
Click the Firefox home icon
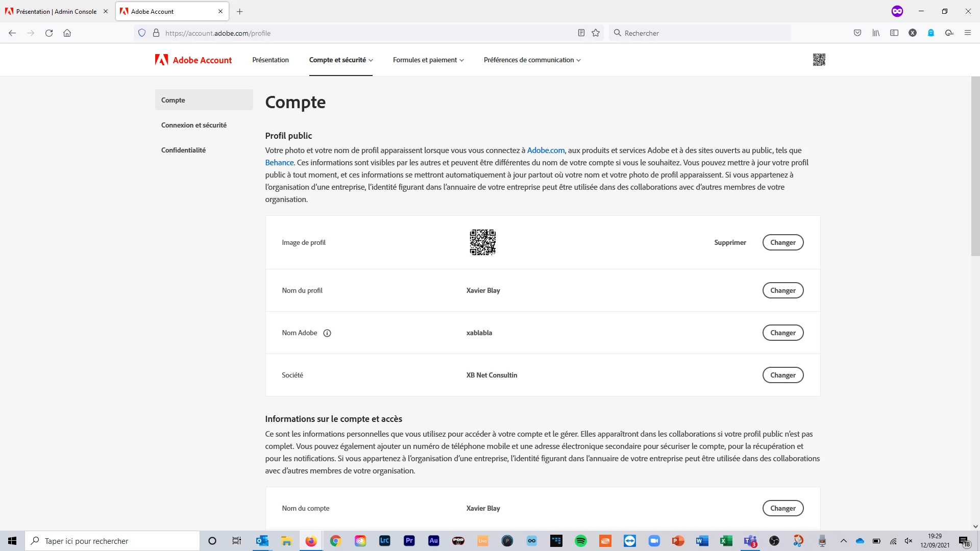click(67, 33)
